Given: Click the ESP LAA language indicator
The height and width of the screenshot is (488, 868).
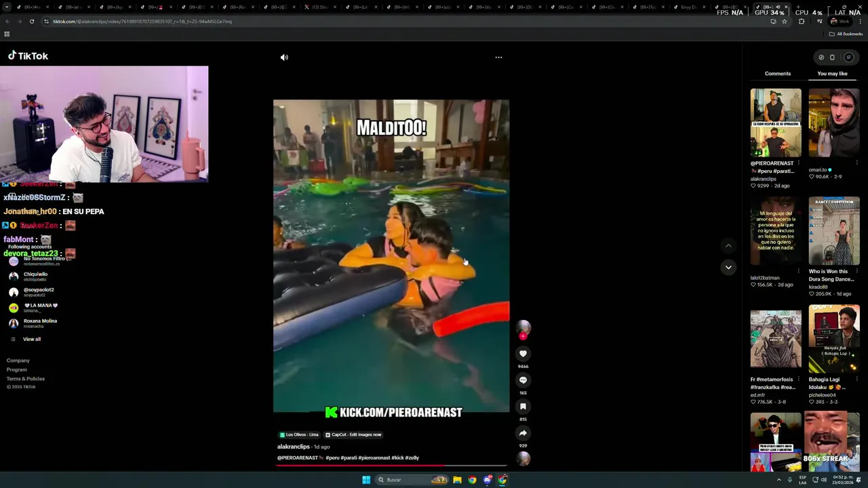Looking at the screenshot, I should pos(803,480).
